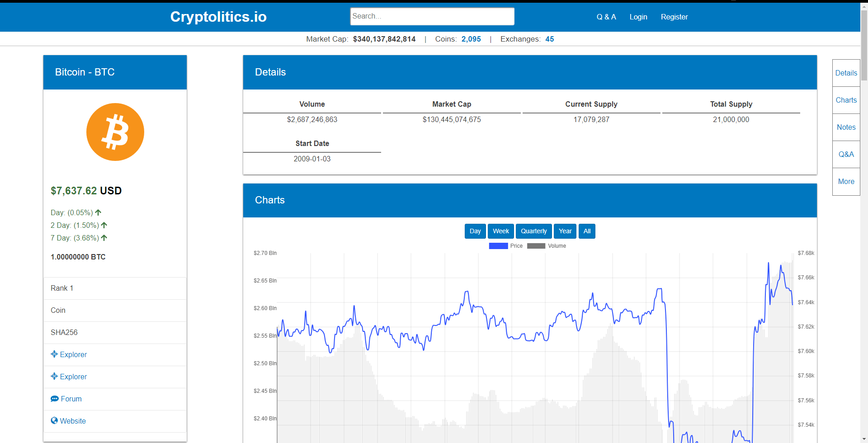Open the Q&A sidebar section
The width and height of the screenshot is (868, 443).
pyautogui.click(x=846, y=154)
